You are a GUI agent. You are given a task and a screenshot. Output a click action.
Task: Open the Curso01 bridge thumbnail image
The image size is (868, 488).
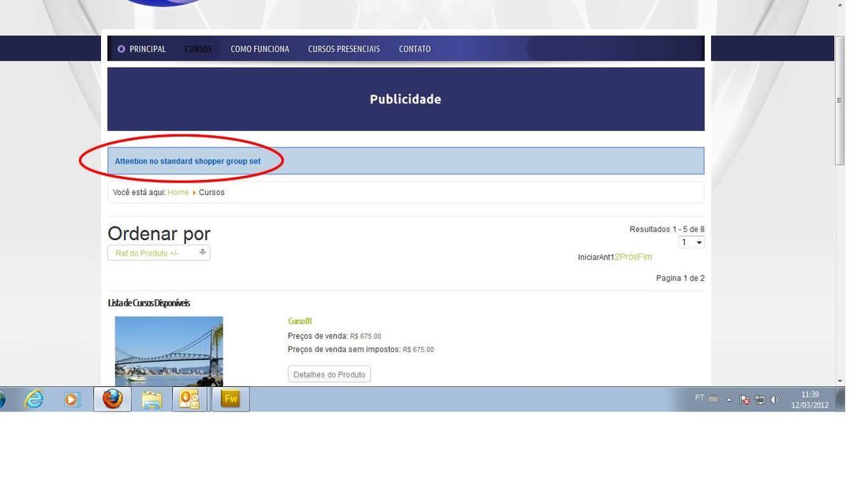169,351
